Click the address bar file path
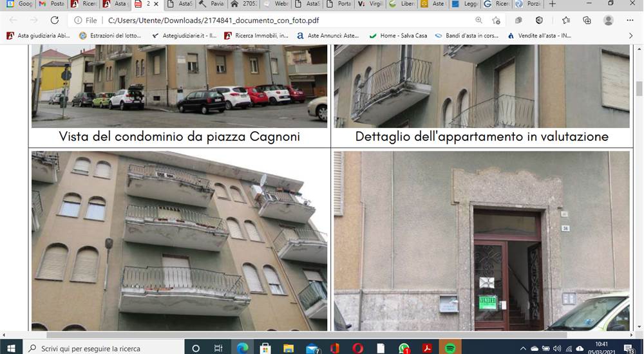This screenshot has height=354, width=644. click(x=213, y=20)
